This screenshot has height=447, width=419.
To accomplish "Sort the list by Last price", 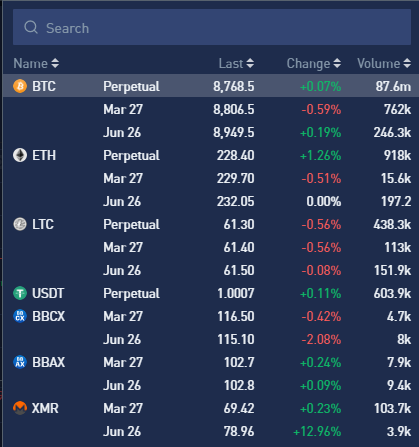I will pos(236,63).
